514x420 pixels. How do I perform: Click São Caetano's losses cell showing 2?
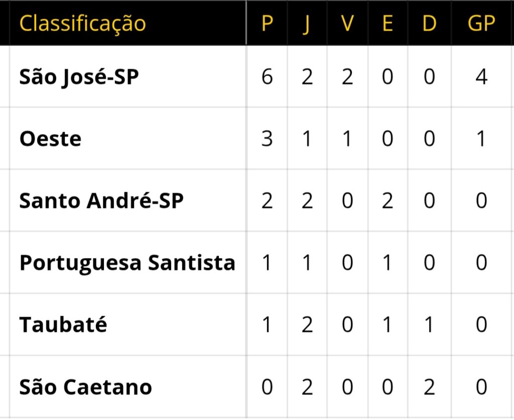(429, 387)
